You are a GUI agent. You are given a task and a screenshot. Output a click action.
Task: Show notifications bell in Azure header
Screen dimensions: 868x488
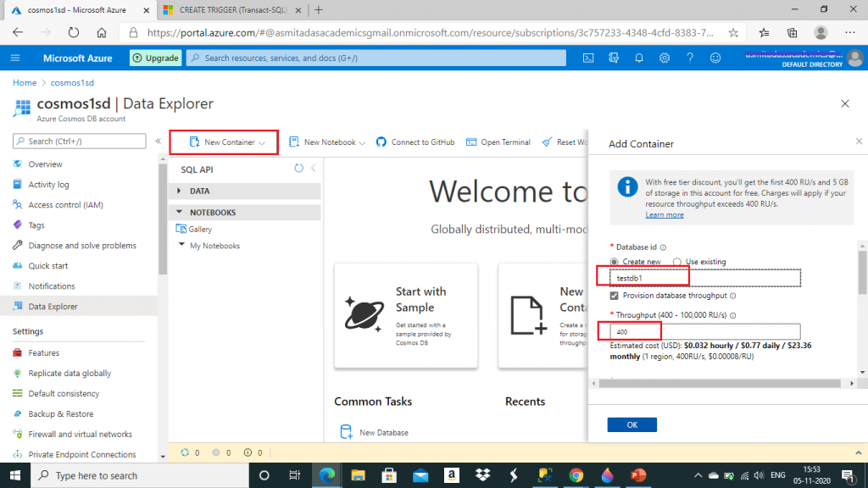(639, 58)
